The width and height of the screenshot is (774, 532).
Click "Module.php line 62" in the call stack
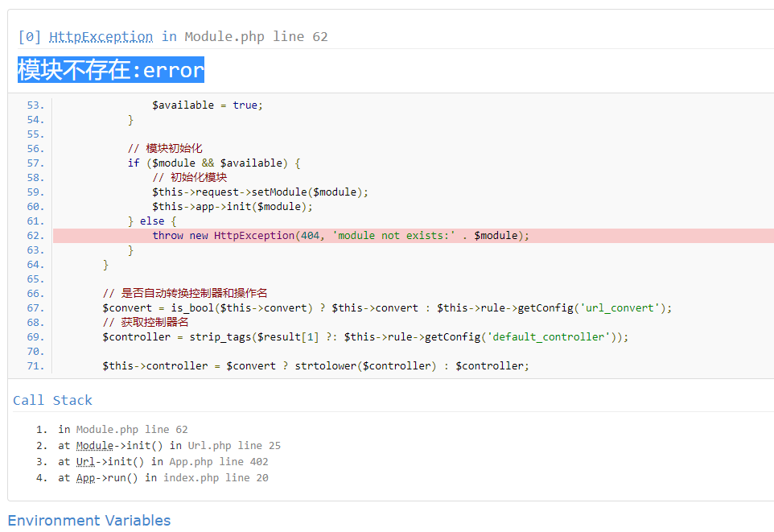[132, 430]
